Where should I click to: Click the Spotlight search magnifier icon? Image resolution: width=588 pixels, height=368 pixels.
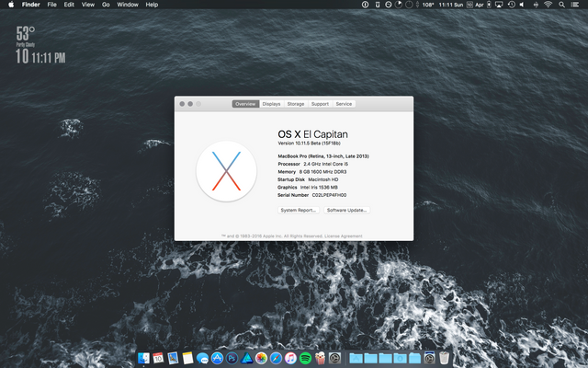point(561,5)
